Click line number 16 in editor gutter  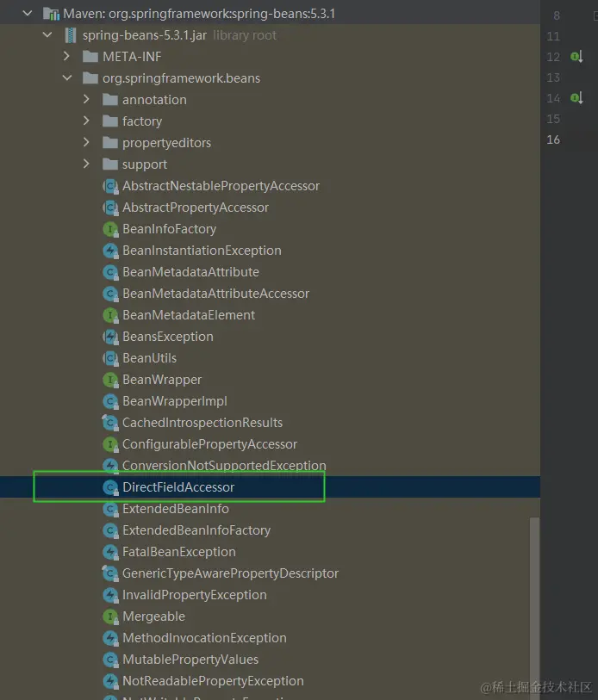[553, 139]
